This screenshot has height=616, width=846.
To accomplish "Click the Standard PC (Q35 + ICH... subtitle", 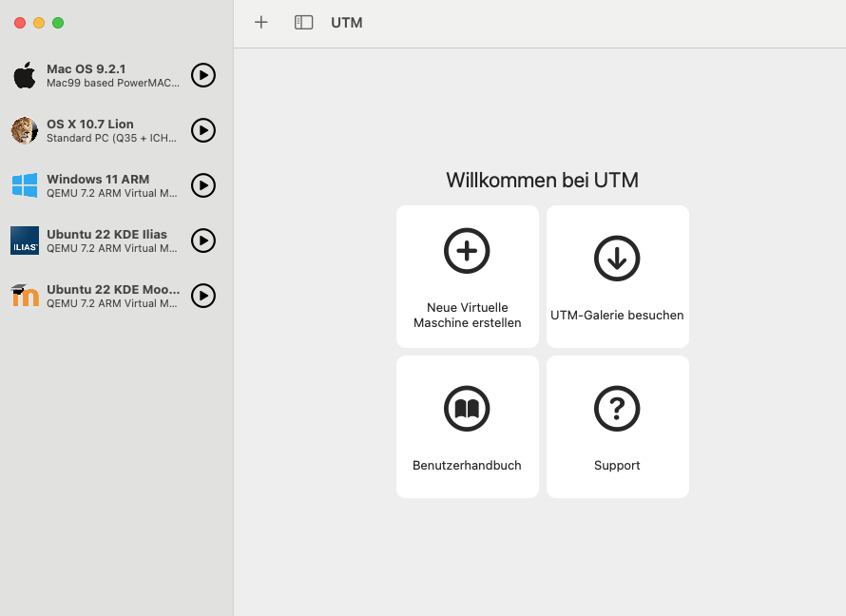I will click(111, 138).
